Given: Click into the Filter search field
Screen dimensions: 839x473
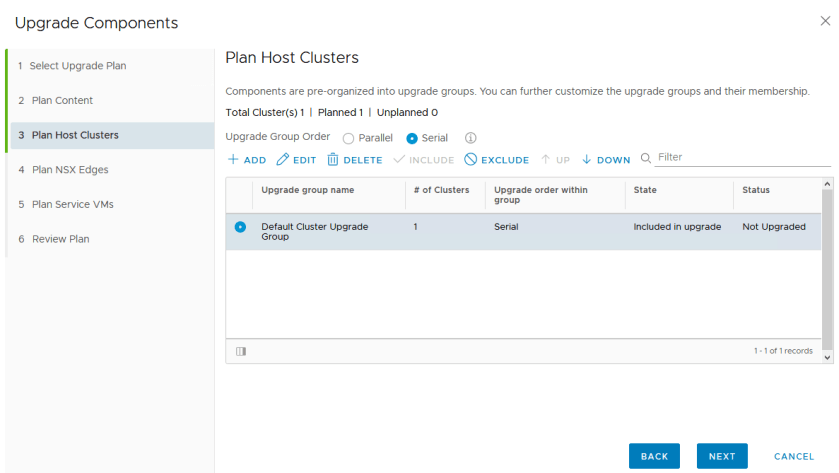Looking at the screenshot, I should click(741, 157).
